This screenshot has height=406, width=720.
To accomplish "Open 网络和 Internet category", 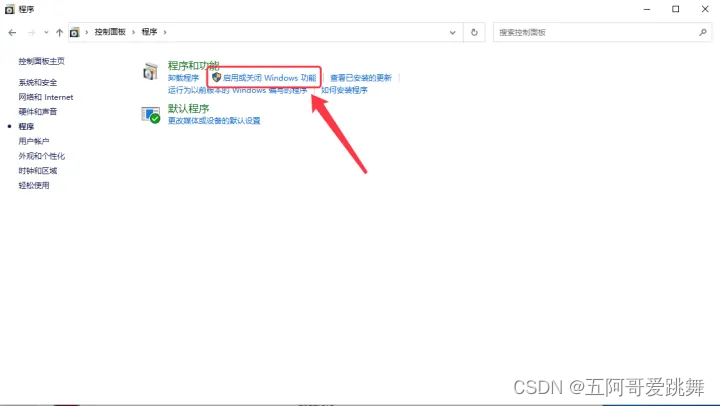I will click(x=46, y=97).
